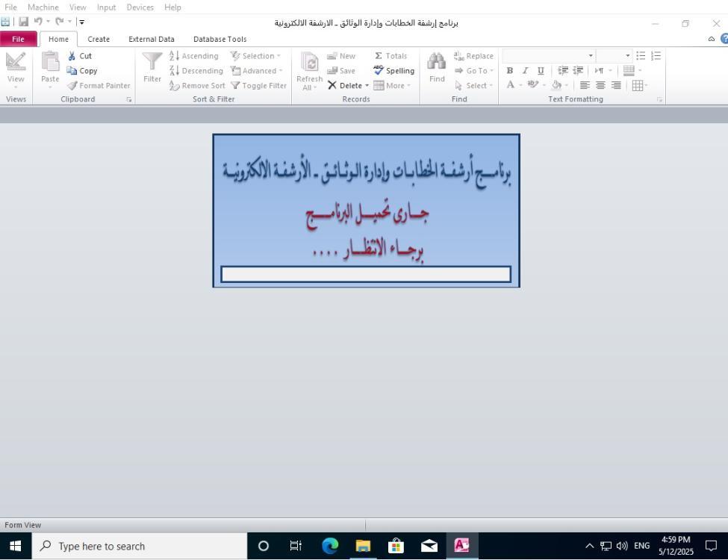
Task: Open Microsoft Edge from taskbar
Action: coord(330,546)
